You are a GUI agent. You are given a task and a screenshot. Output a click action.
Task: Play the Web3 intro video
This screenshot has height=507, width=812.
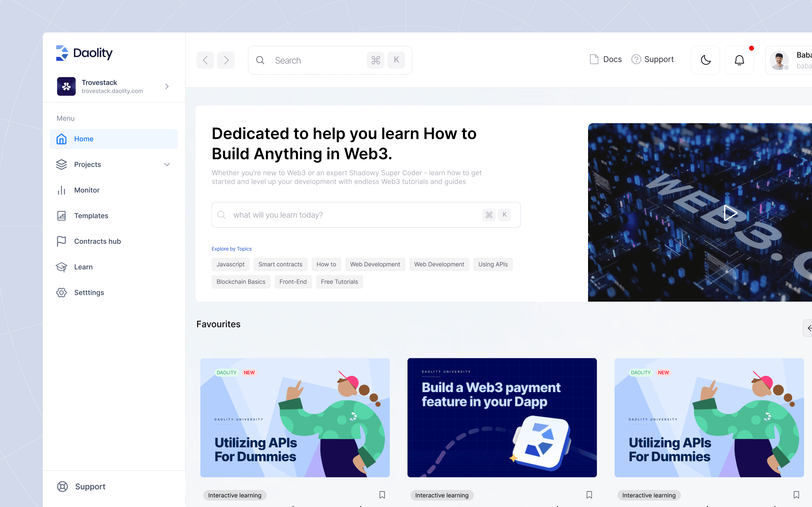coord(730,213)
